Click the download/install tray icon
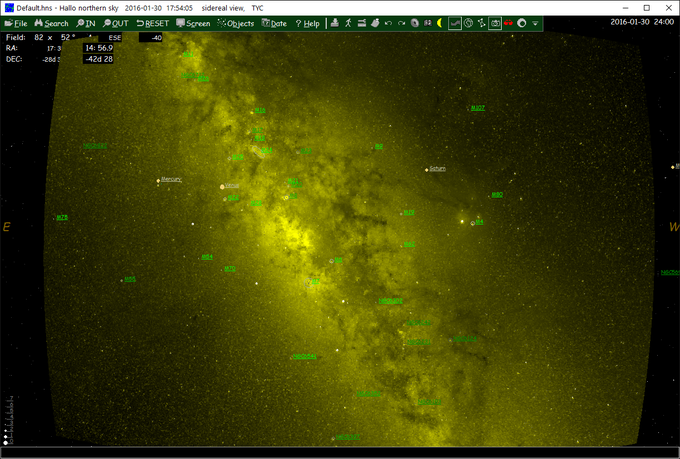The width and height of the screenshot is (680, 459). click(335, 23)
